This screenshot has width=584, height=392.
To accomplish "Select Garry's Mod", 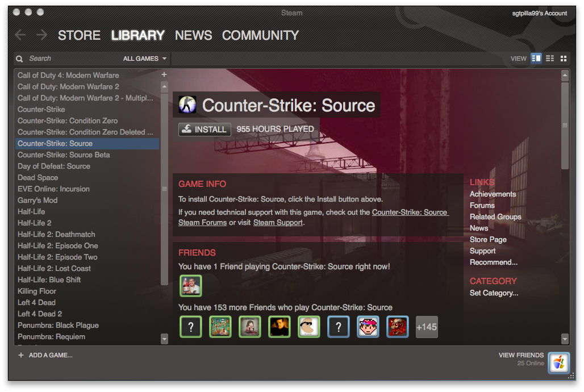I will (87, 200).
